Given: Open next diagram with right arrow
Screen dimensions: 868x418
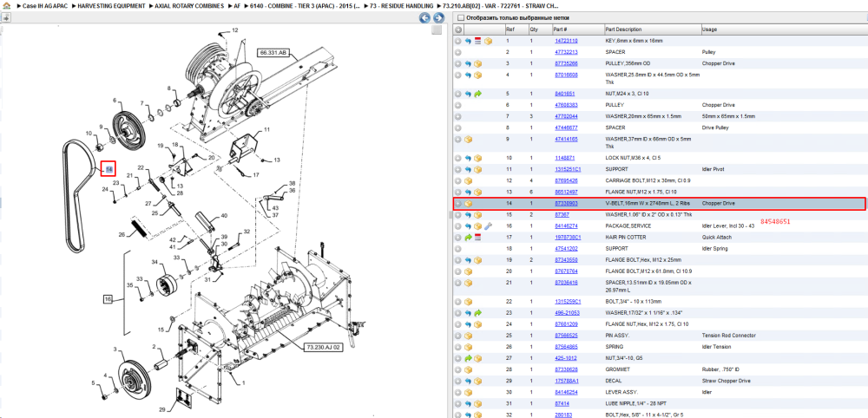Looking at the screenshot, I should 437,18.
